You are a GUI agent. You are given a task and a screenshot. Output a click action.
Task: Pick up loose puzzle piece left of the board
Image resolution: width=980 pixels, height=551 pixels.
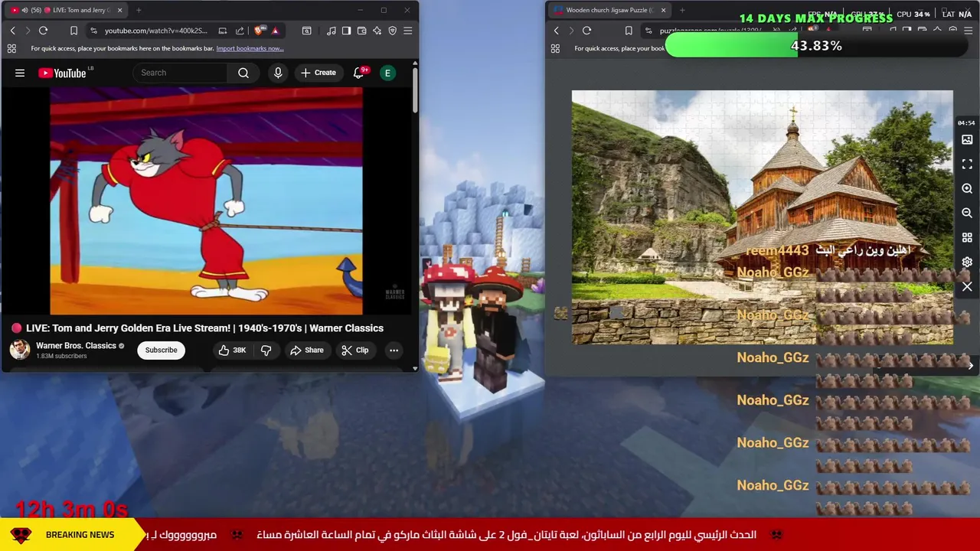point(560,313)
